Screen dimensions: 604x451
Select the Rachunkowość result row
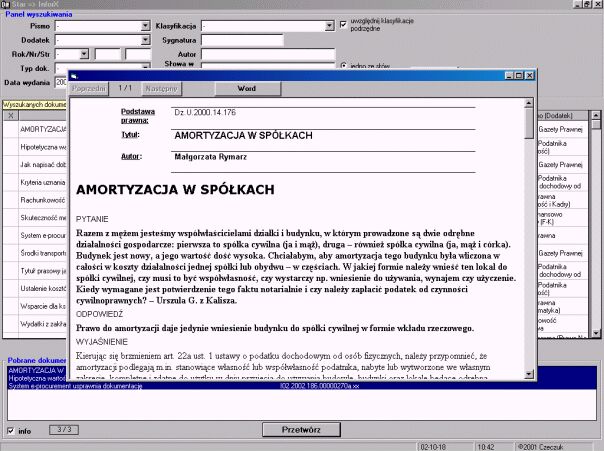click(35, 200)
